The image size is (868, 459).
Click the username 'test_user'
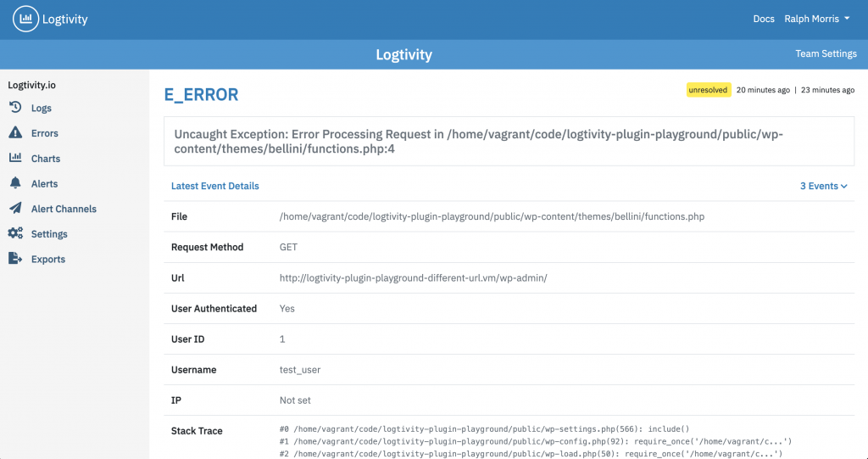(x=300, y=370)
